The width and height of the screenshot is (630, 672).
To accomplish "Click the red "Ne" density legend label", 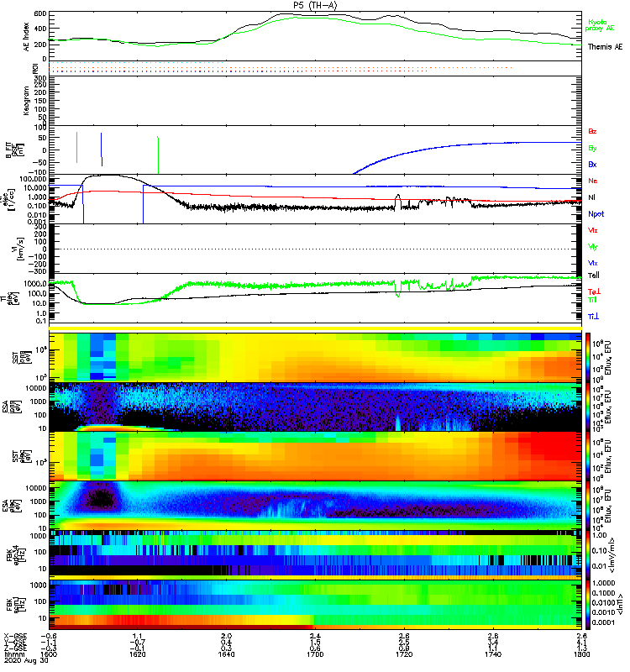I will [x=593, y=181].
